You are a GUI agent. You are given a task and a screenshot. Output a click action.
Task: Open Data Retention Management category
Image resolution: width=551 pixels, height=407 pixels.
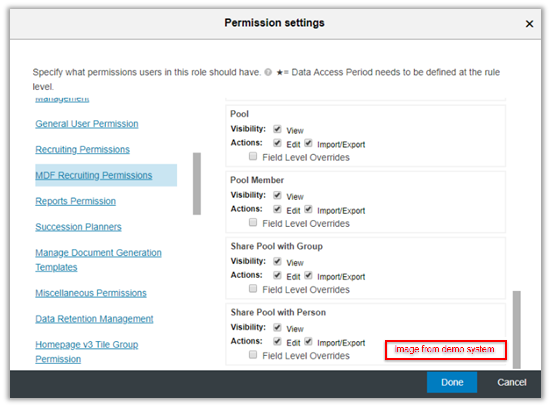tap(94, 319)
